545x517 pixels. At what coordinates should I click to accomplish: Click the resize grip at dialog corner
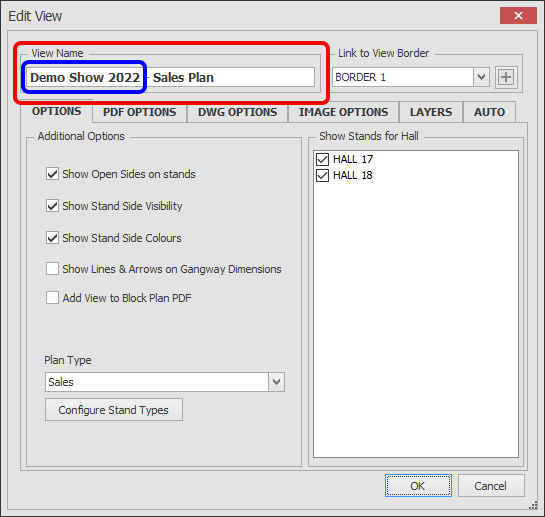pyautogui.click(x=533, y=506)
